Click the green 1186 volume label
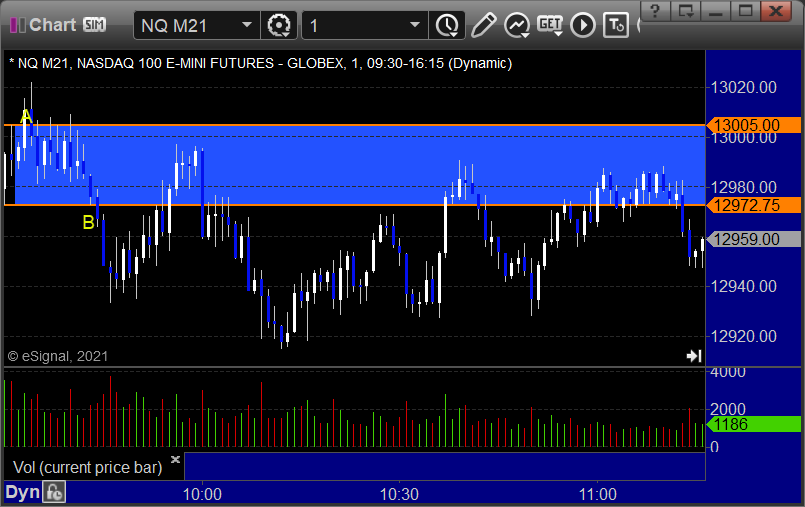Viewport: 805px width, 507px height. [x=754, y=424]
